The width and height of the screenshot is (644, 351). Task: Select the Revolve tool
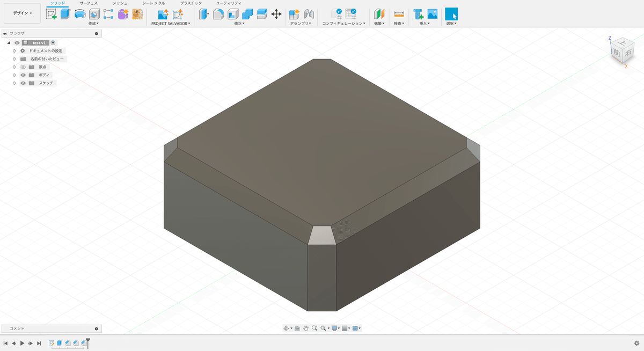coord(80,14)
